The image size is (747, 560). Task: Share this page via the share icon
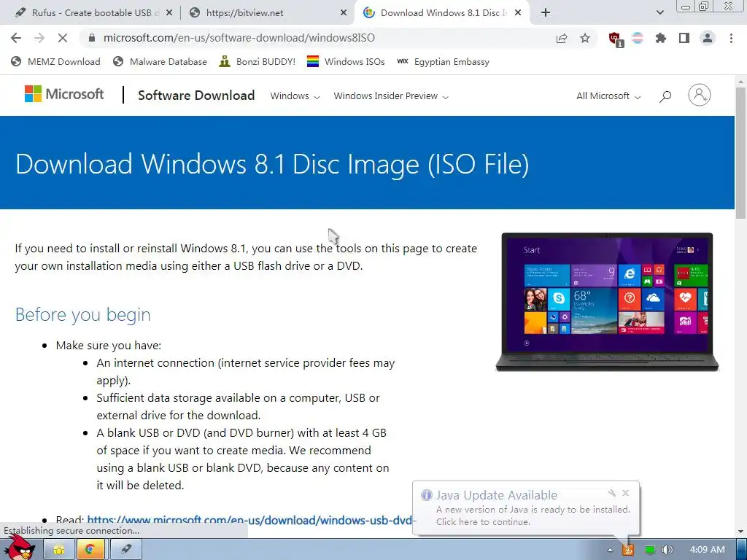point(562,38)
